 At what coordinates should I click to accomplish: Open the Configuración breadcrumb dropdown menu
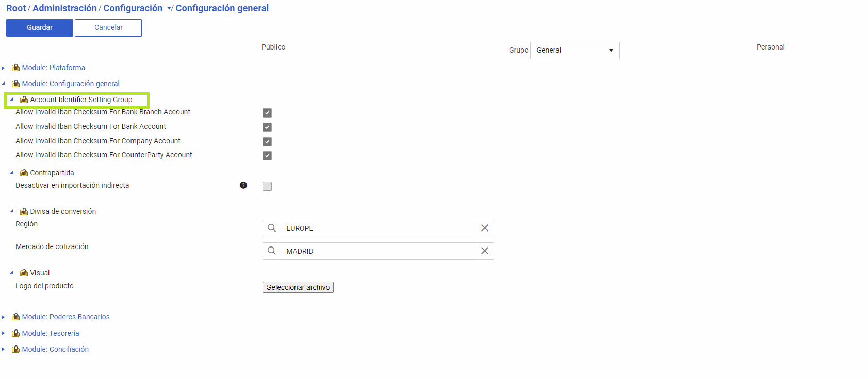pyautogui.click(x=169, y=8)
